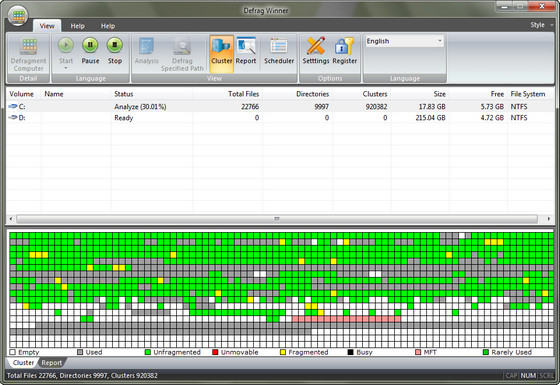The height and width of the screenshot is (385, 560).
Task: Click the Register key icon
Action: point(344,46)
